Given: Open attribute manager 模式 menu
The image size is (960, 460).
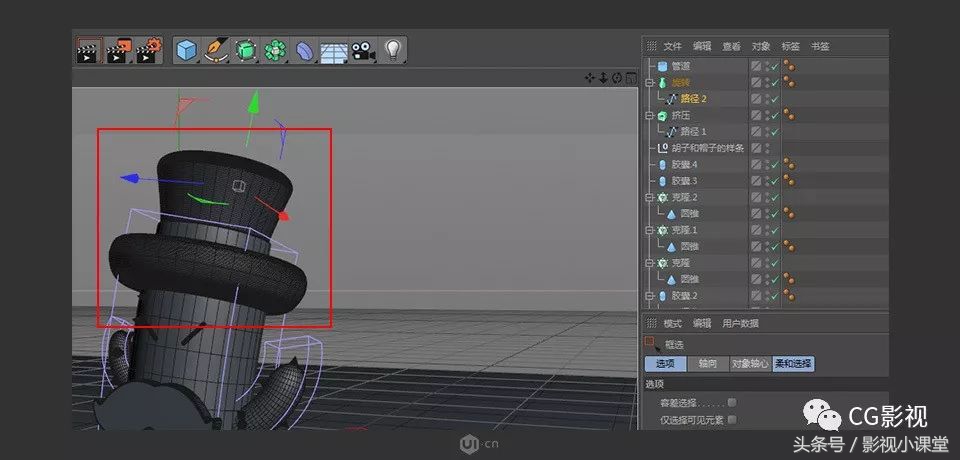Looking at the screenshot, I should [x=672, y=323].
